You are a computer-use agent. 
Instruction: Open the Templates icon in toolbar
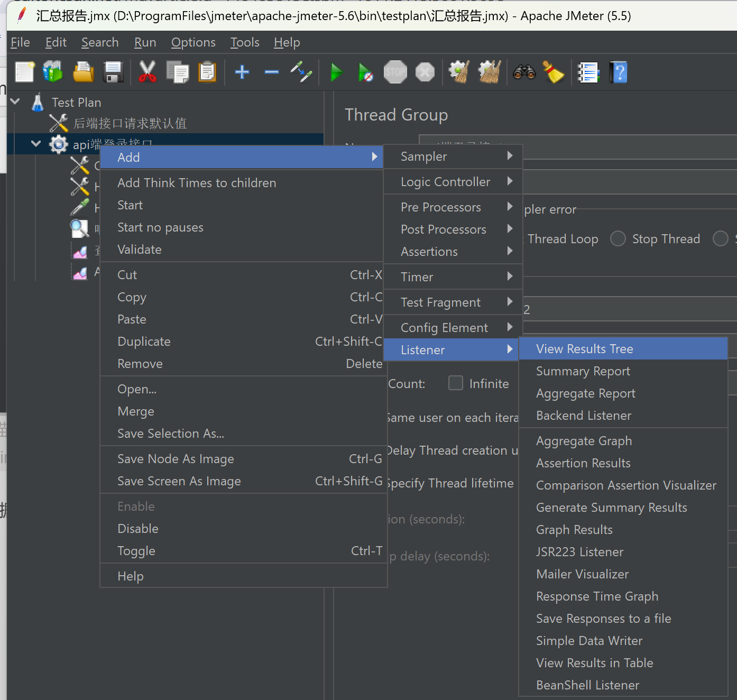pos(53,72)
